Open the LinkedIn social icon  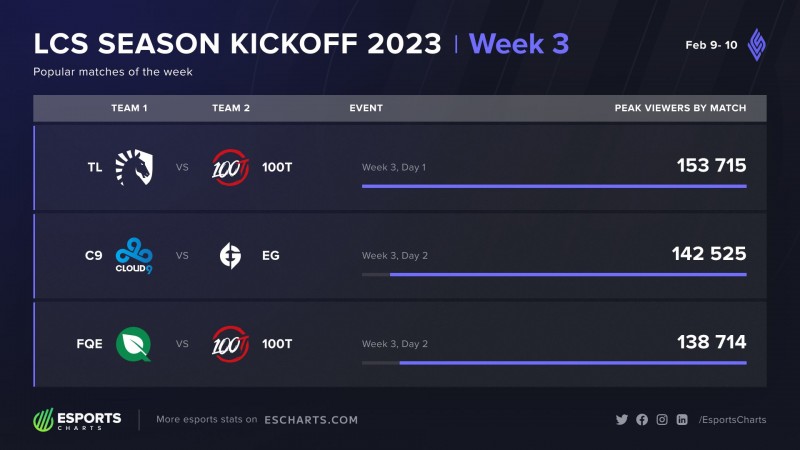(681, 420)
